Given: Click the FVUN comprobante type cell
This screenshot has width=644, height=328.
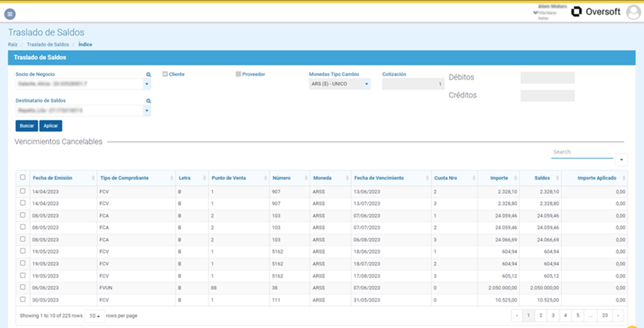Looking at the screenshot, I should pyautogui.click(x=136, y=288).
